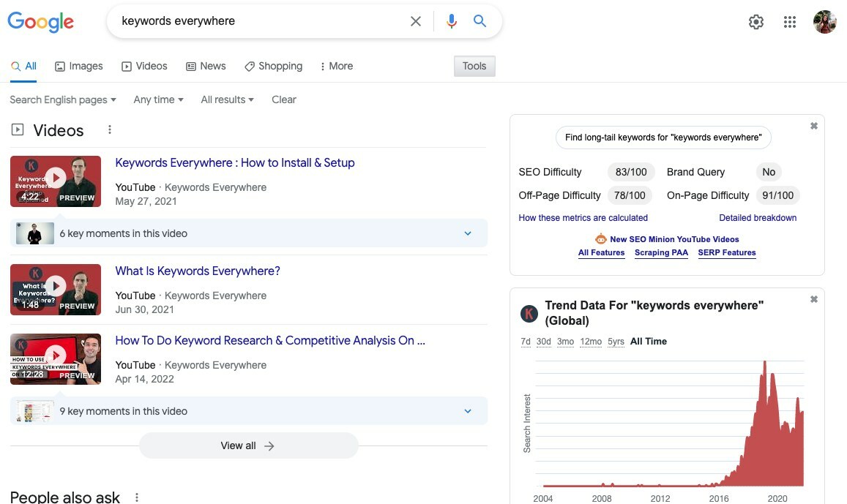
Task: Select the 7d trend range
Action: coord(526,342)
